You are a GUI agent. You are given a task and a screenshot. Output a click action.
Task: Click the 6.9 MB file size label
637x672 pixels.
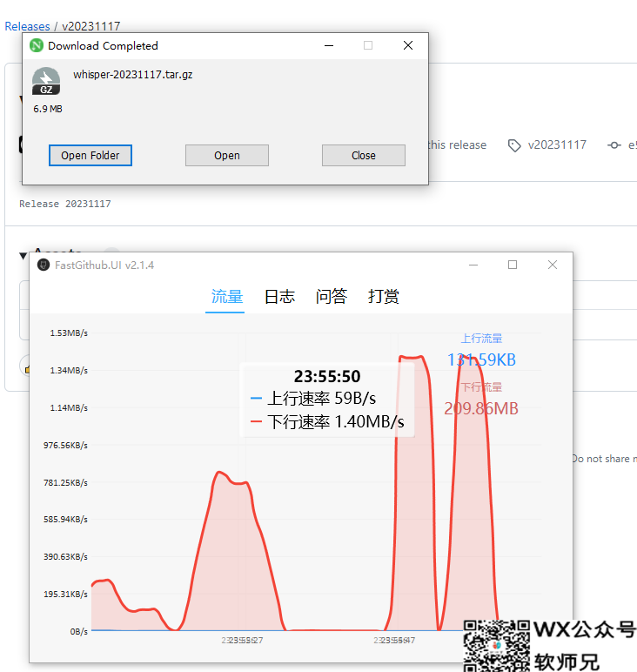[48, 109]
